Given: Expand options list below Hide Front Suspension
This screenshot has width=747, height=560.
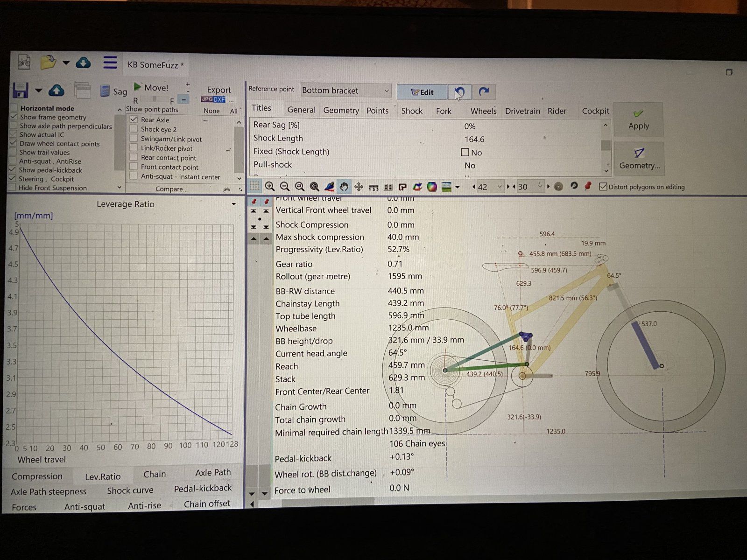Looking at the screenshot, I should coord(120,187).
